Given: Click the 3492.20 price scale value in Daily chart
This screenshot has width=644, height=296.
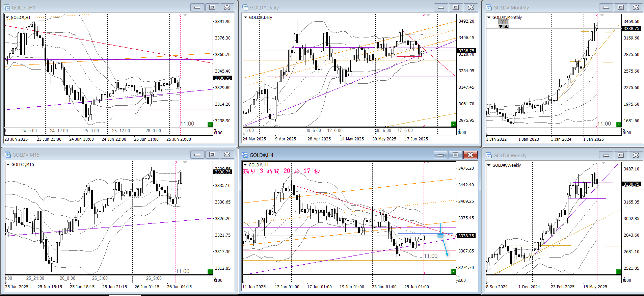Looking at the screenshot, I should [x=466, y=21].
